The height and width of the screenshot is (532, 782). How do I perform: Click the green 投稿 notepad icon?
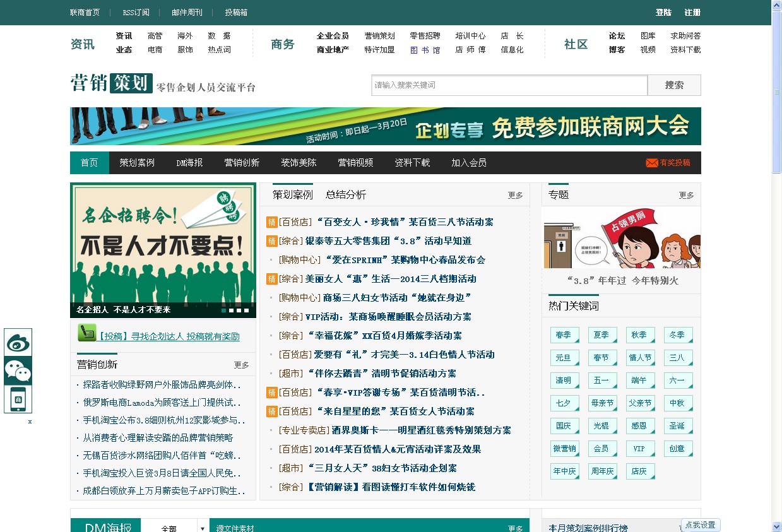pos(86,333)
